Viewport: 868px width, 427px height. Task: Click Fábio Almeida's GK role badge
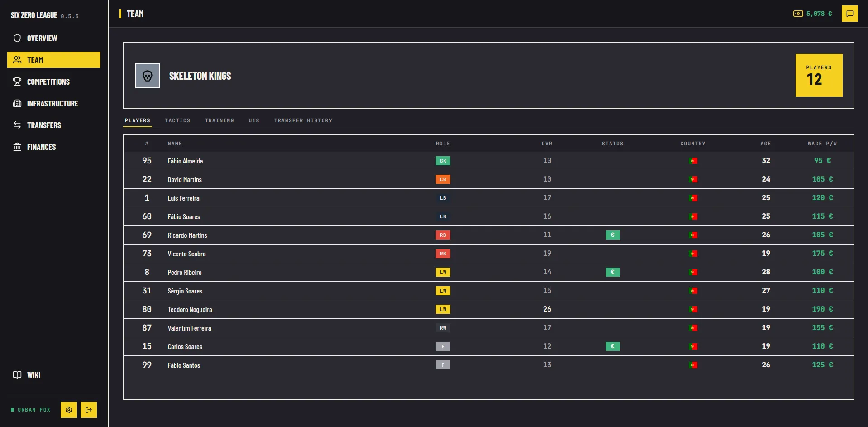tap(443, 161)
